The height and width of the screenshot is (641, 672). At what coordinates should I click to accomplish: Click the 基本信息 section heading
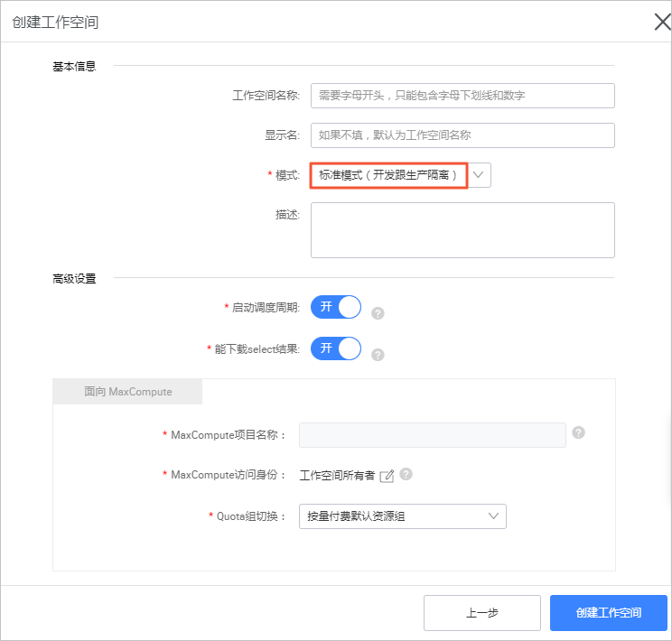click(x=74, y=67)
